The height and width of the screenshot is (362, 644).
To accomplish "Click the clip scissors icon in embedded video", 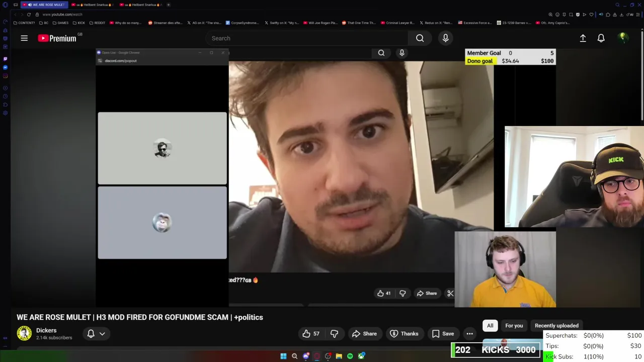I will tap(450, 294).
